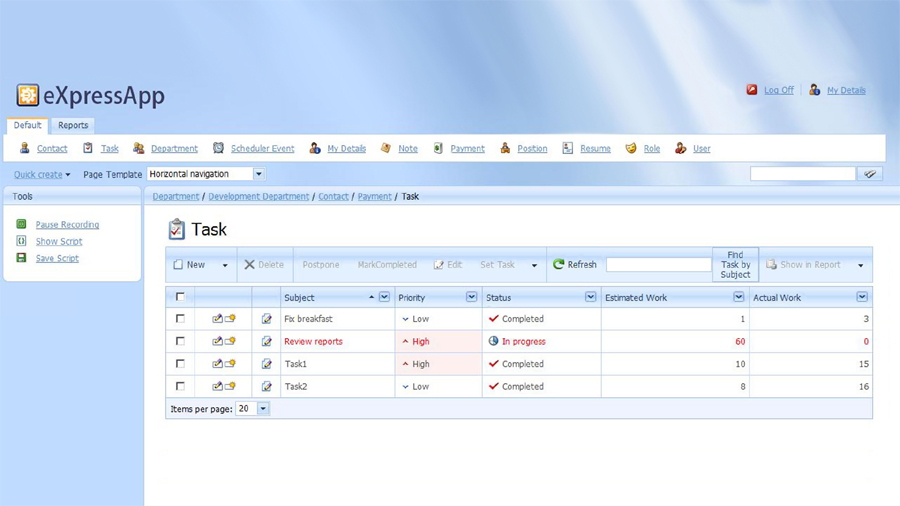The width and height of the screenshot is (900, 506).
Task: Click the Pause Recording icon in Tools
Action: point(21,224)
